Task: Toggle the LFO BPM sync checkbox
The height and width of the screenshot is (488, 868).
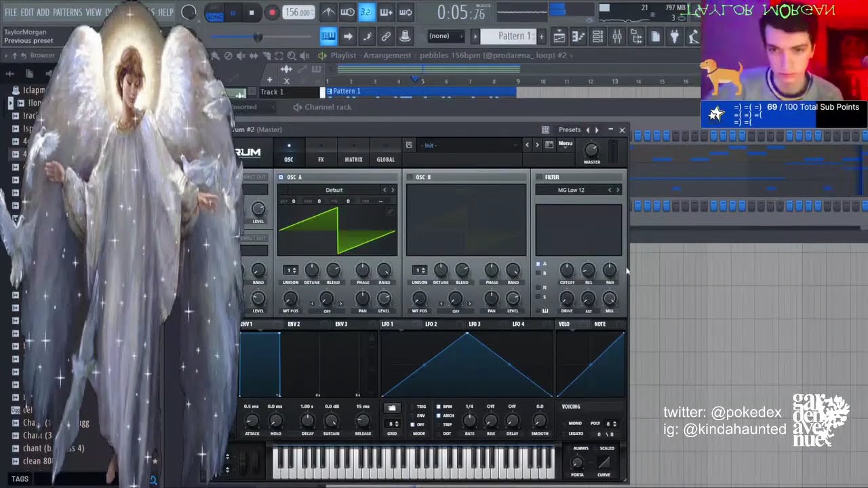Action: point(438,407)
